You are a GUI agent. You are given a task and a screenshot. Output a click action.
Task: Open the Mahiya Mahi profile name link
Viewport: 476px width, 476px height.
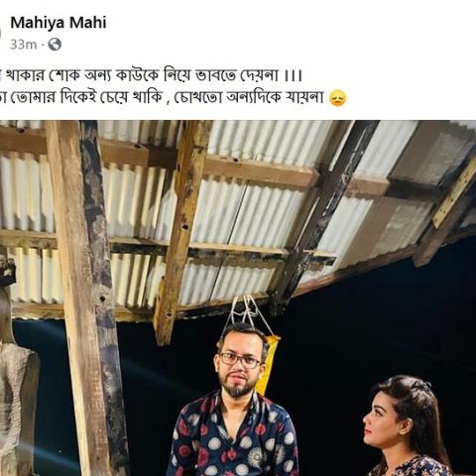(x=59, y=23)
